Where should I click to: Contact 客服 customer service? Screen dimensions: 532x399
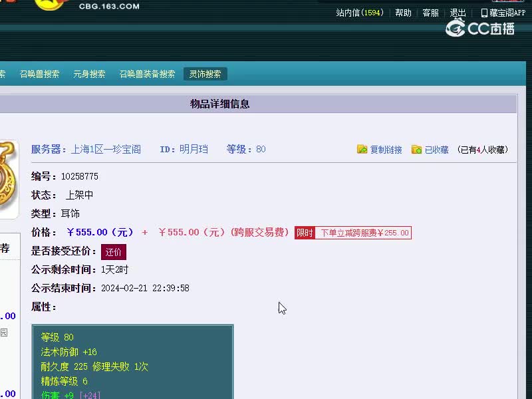pos(430,13)
